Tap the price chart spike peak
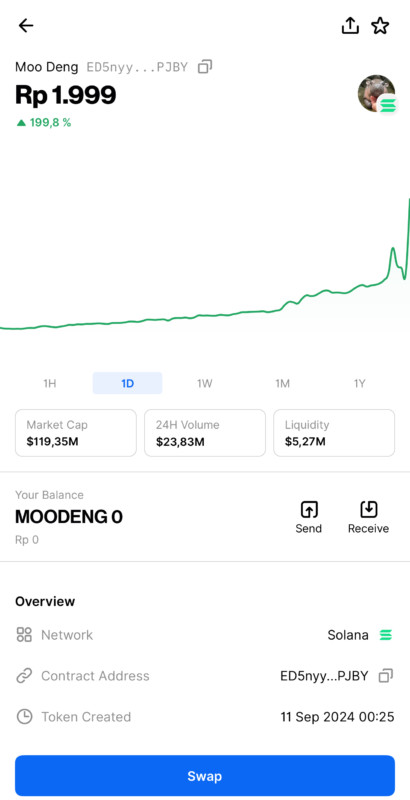Image resolution: width=410 pixels, height=800 pixels. tap(393, 248)
